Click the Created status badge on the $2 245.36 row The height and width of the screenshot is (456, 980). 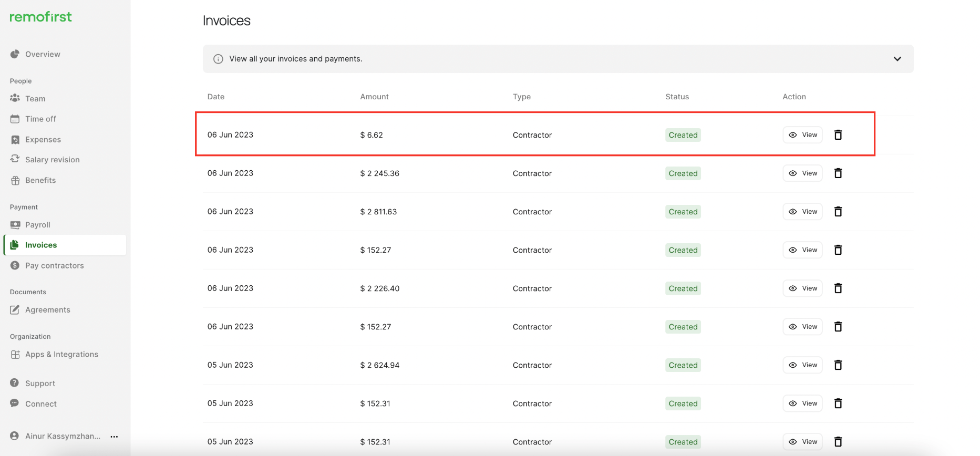pos(683,173)
